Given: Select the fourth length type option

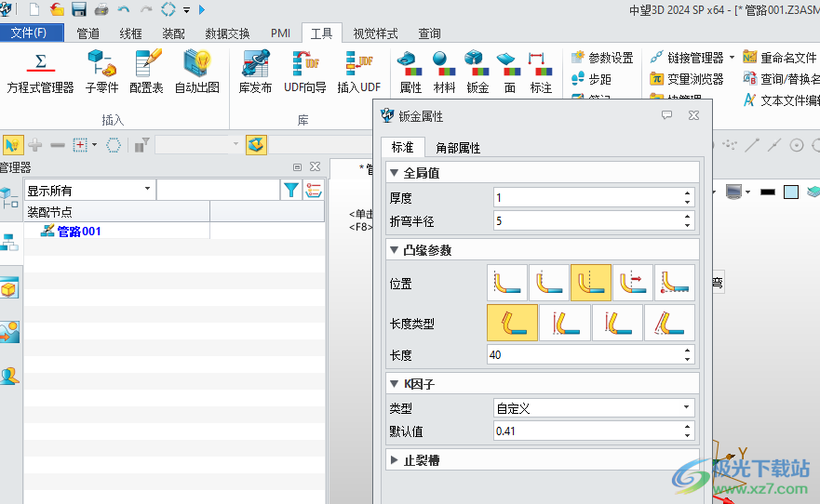Looking at the screenshot, I should [x=669, y=323].
